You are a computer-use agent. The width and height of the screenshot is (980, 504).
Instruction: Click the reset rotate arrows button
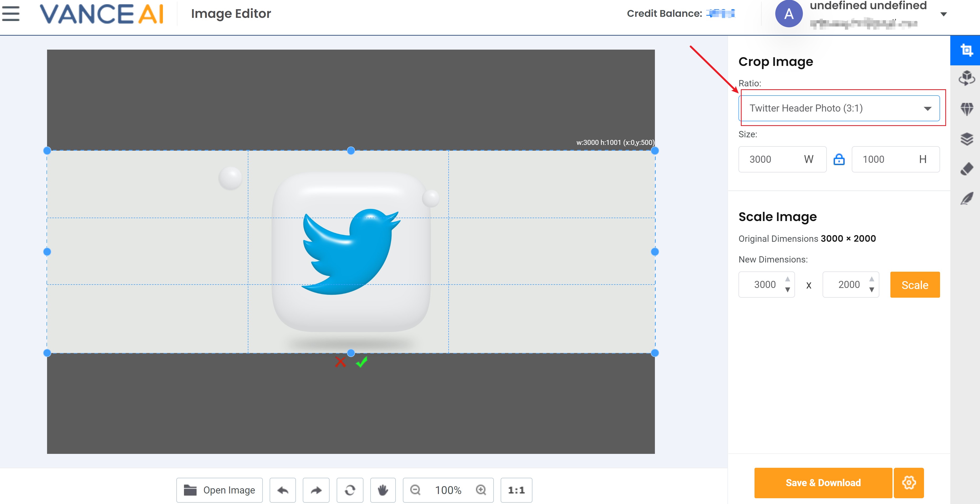pyautogui.click(x=350, y=490)
